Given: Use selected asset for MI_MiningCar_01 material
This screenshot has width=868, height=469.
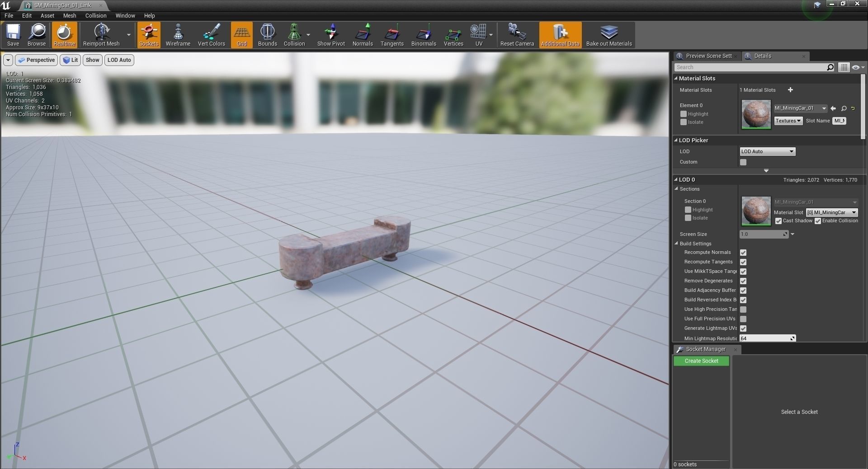Looking at the screenshot, I should click(833, 108).
